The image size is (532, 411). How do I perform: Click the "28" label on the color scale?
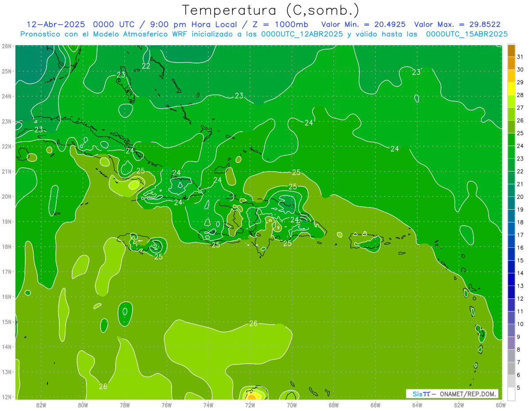(x=520, y=95)
